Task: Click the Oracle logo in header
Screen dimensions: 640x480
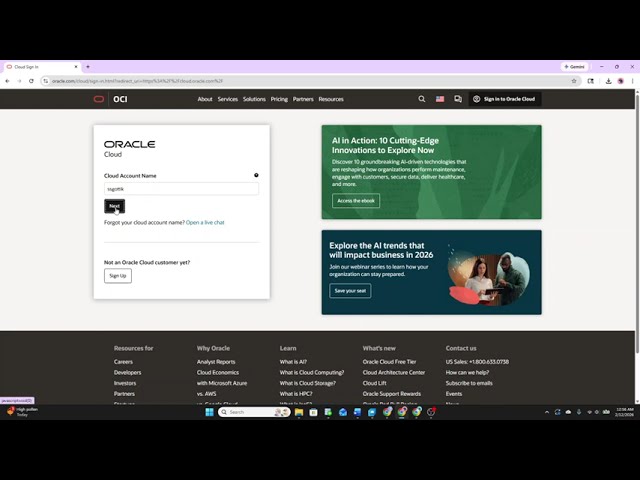Action: tap(99, 99)
